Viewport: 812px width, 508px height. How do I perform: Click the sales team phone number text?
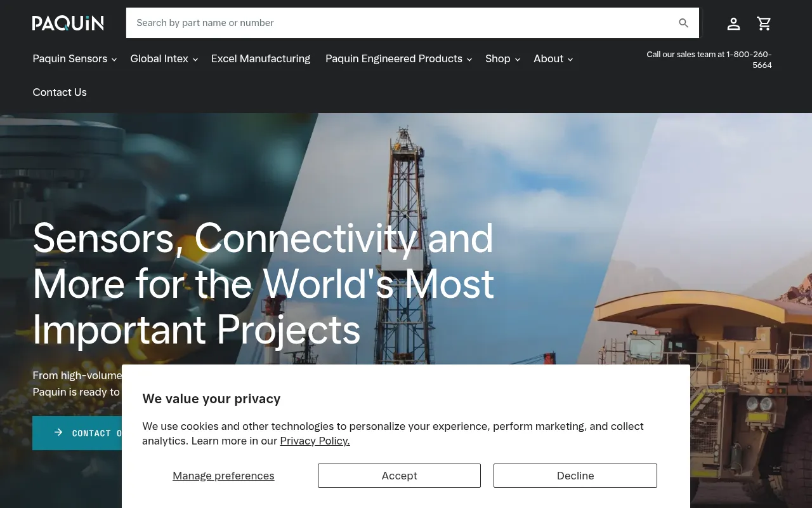(709, 60)
